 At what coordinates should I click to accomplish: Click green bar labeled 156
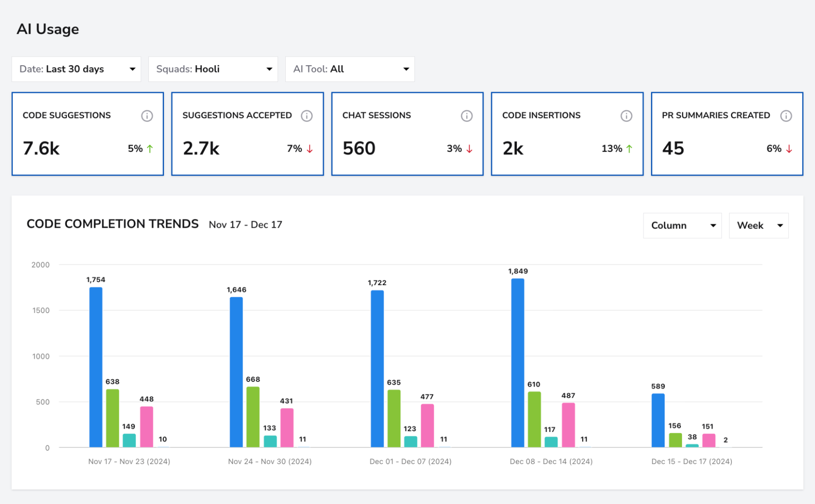[x=675, y=440]
